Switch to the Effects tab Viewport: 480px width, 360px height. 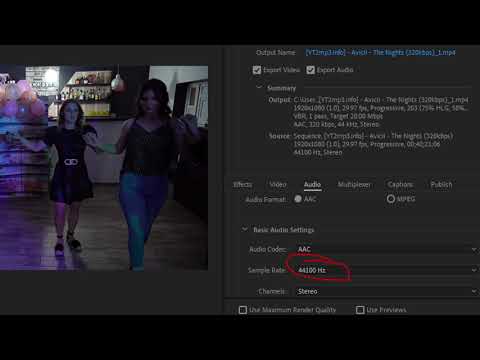click(243, 184)
